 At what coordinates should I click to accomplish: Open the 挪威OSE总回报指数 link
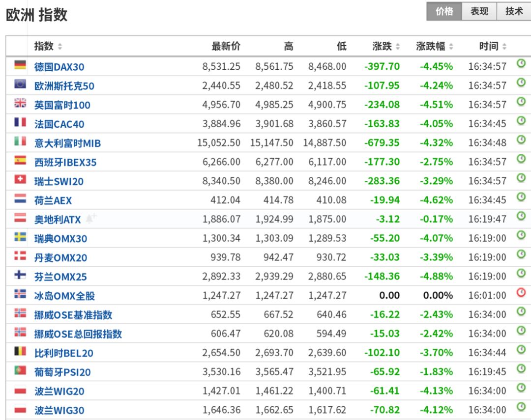(x=78, y=334)
